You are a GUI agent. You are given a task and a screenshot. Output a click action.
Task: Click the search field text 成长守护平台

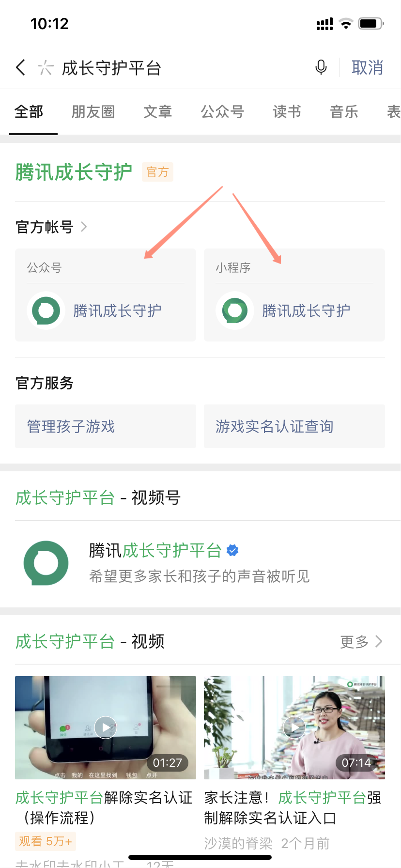click(111, 68)
